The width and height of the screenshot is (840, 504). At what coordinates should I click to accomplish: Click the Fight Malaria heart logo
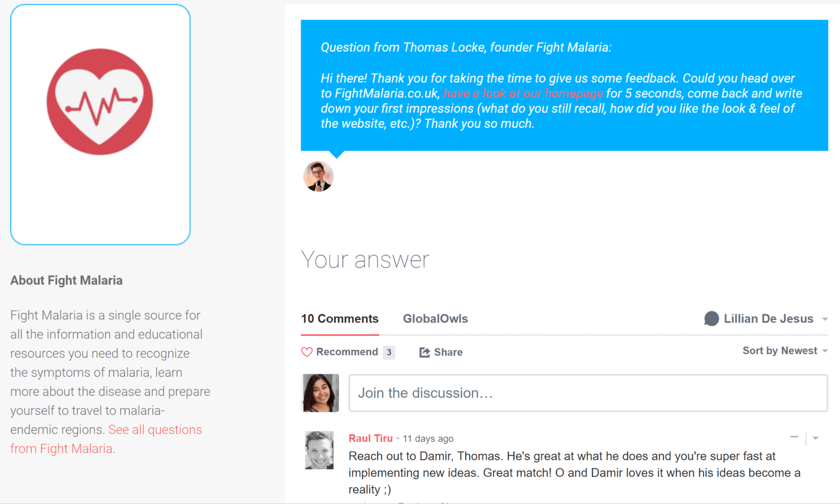click(x=100, y=102)
